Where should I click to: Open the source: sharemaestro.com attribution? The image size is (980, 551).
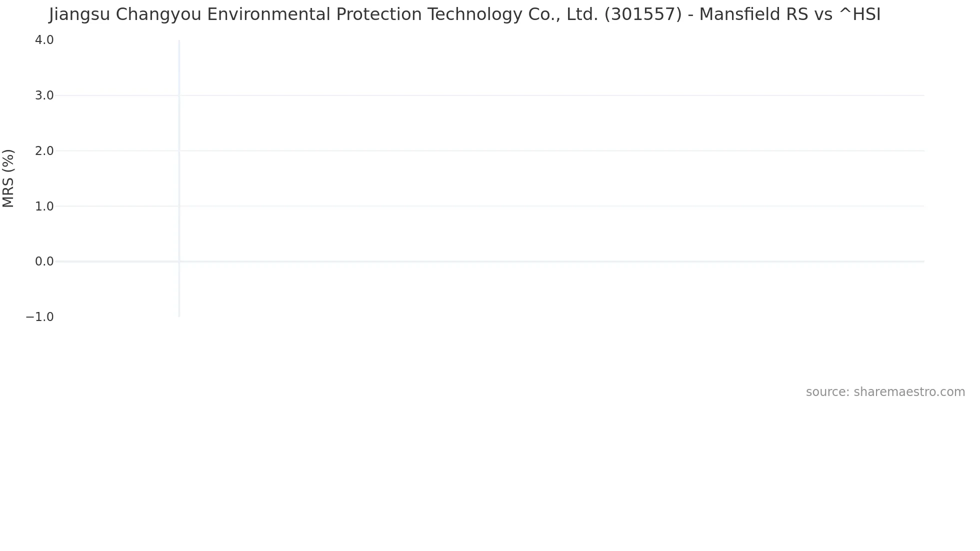885,392
